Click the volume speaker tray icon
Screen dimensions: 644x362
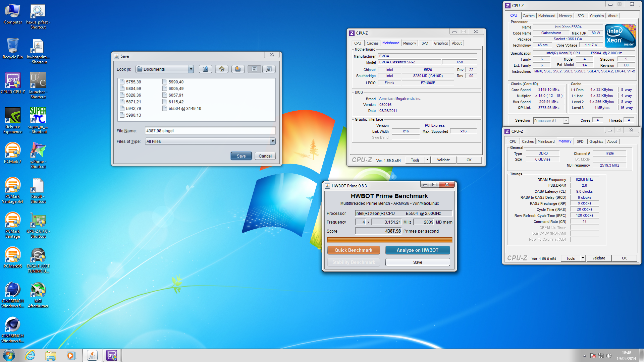coord(609,356)
